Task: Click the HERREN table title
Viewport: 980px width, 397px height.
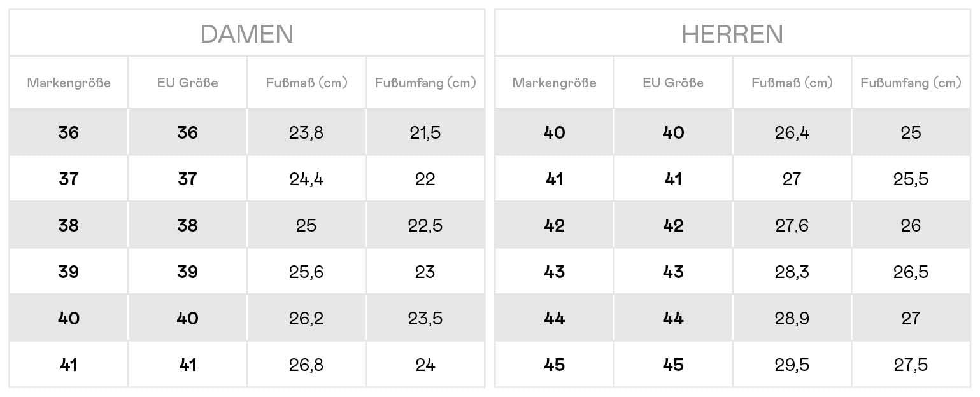Action: point(732,34)
